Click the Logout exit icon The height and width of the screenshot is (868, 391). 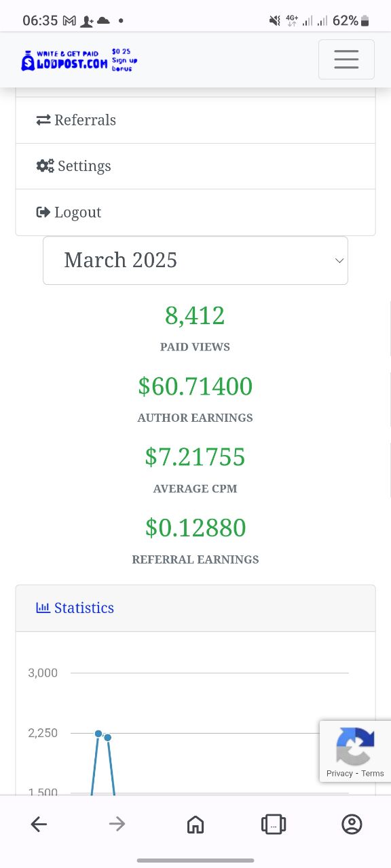(43, 212)
